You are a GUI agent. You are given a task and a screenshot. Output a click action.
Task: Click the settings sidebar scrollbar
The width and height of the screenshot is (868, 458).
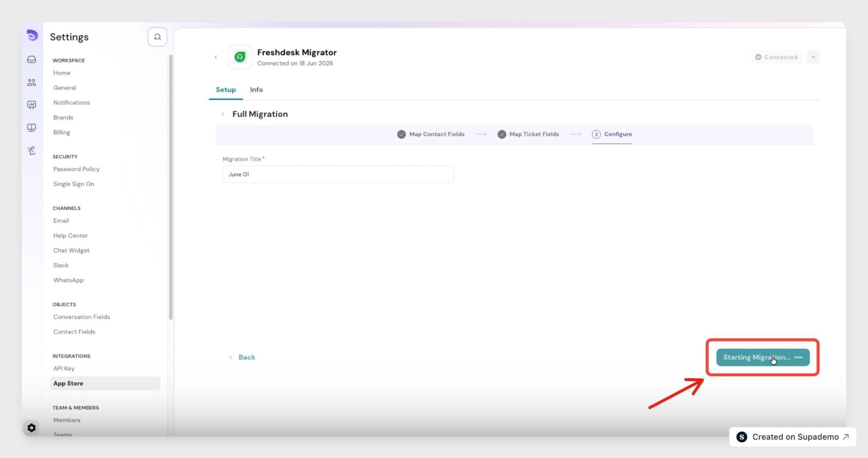[x=171, y=187]
